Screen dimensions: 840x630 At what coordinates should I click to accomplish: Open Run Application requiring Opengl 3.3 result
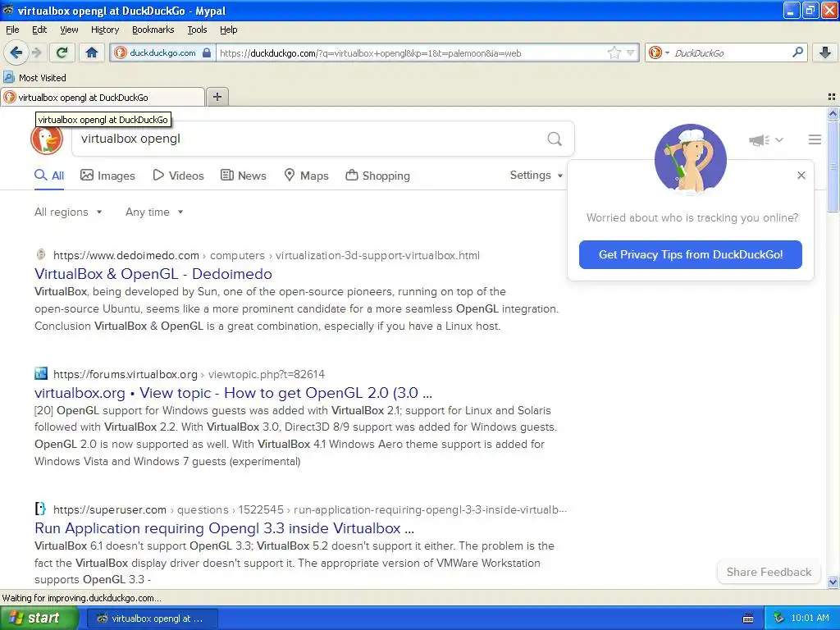point(224,528)
